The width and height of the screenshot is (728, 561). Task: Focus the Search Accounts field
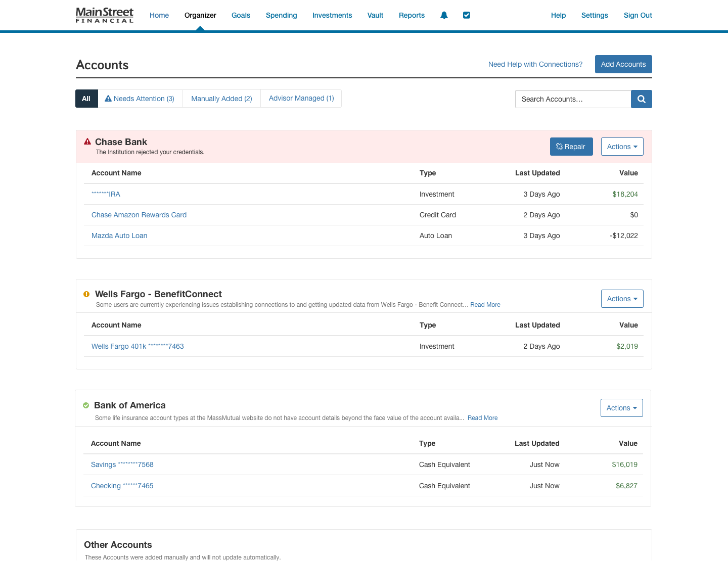573,99
